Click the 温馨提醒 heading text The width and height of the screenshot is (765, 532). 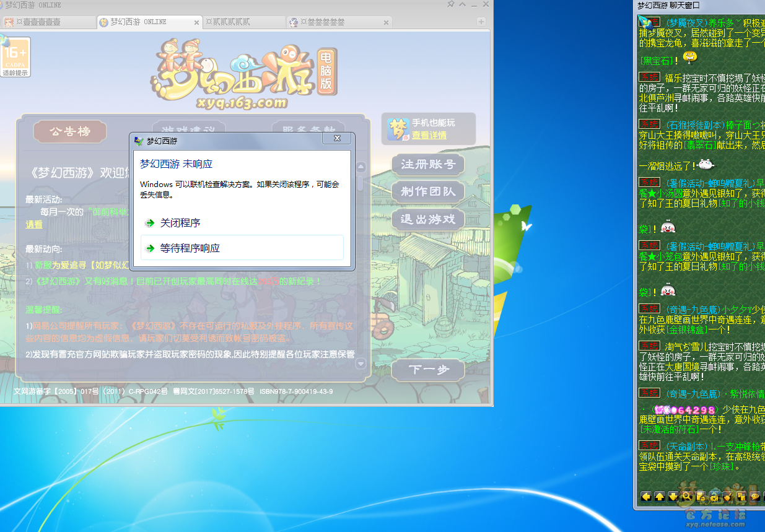click(x=44, y=309)
